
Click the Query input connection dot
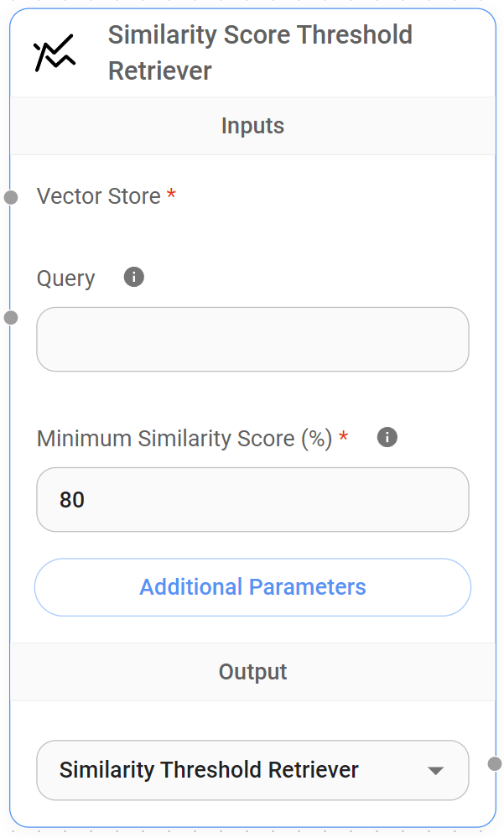[10, 318]
